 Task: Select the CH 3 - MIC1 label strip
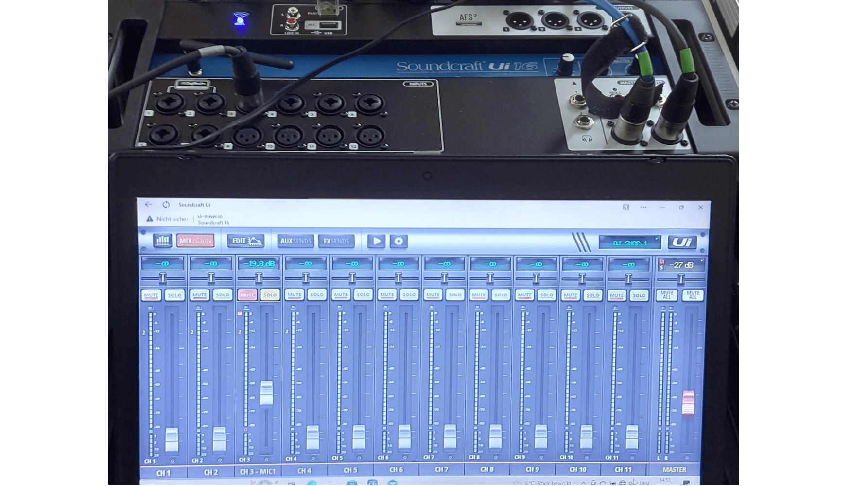[x=258, y=471]
